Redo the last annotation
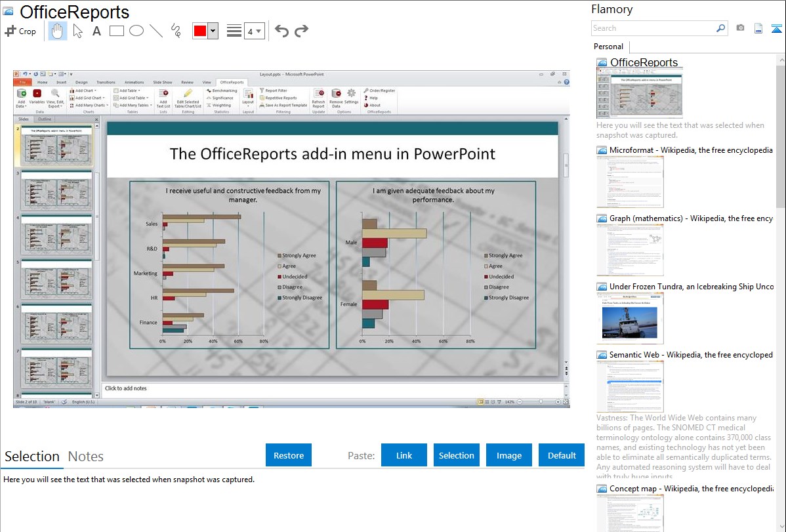Viewport: 786px width, 532px height. [301, 31]
